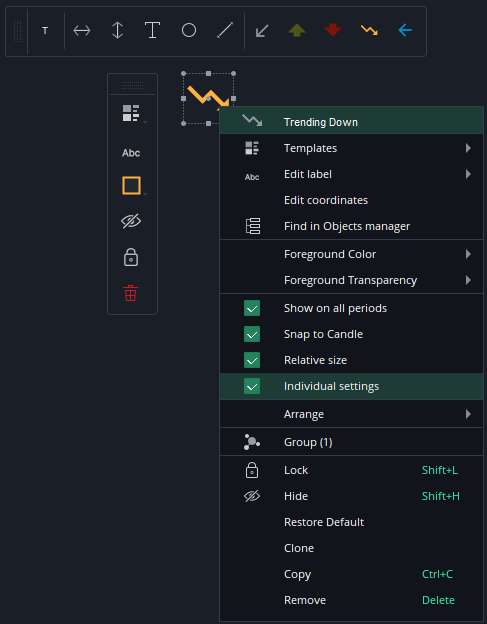Open templates in the floating side panel
487x624 pixels.
coord(131,113)
